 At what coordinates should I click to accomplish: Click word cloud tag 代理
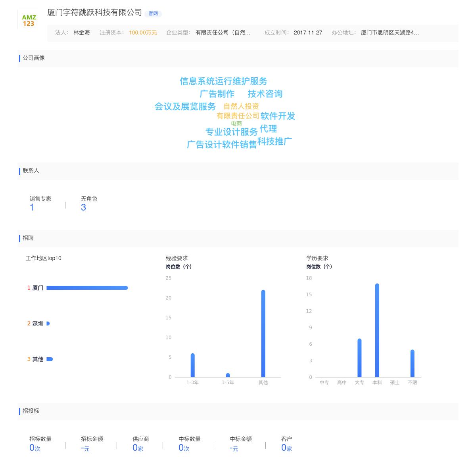pos(268,129)
